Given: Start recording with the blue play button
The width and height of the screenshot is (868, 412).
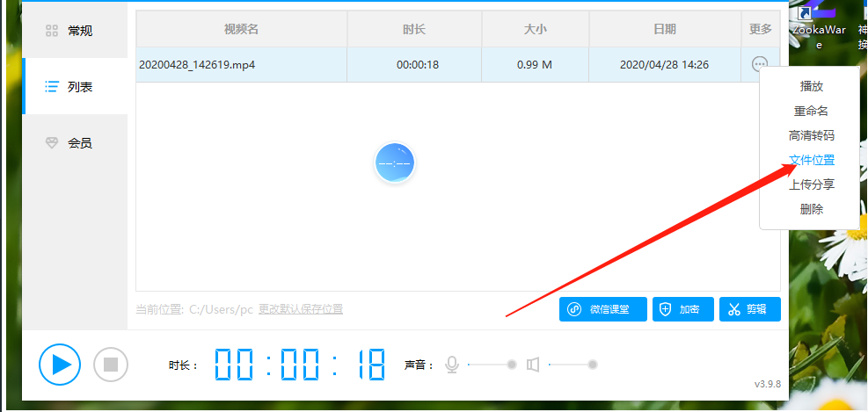Looking at the screenshot, I should 60,365.
